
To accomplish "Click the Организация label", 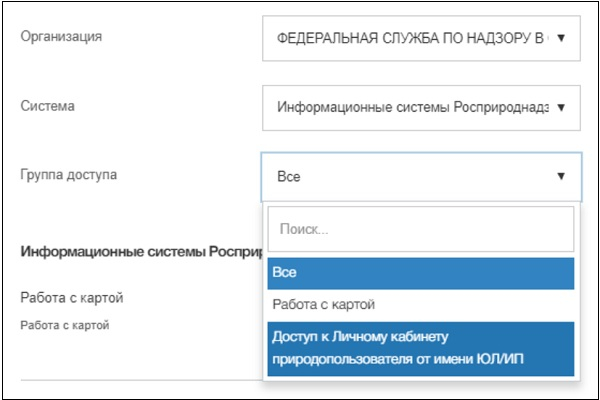I will pyautogui.click(x=61, y=36).
